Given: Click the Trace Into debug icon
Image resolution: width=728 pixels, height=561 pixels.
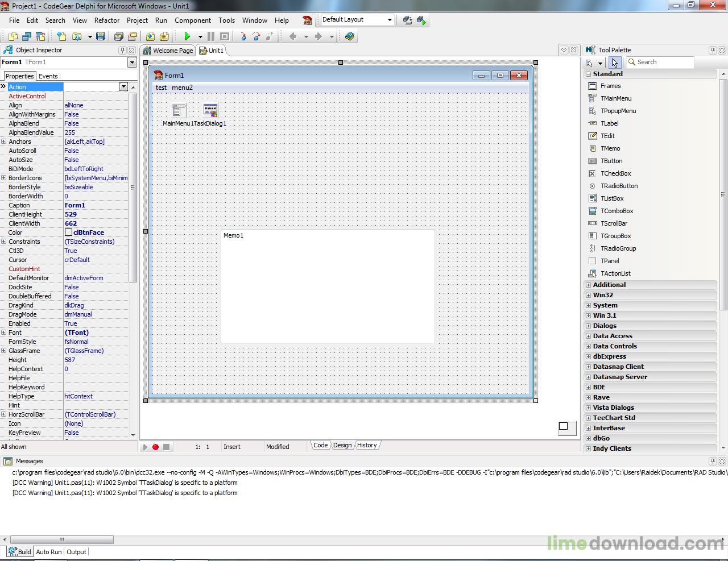Looking at the screenshot, I should (243, 36).
